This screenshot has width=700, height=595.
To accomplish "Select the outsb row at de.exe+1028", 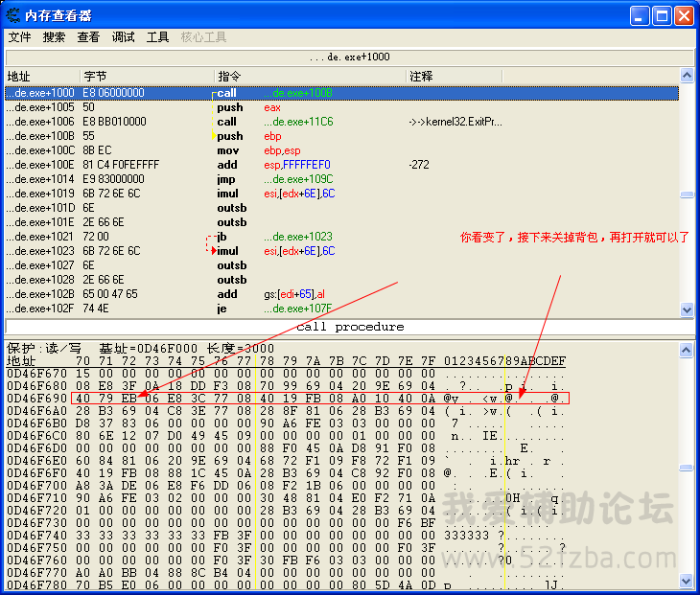I will (342, 280).
